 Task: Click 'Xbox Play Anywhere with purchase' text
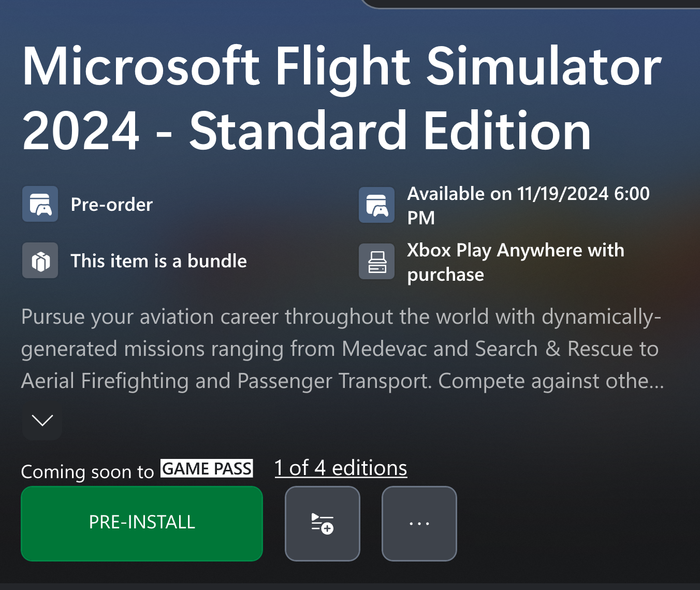tap(516, 262)
